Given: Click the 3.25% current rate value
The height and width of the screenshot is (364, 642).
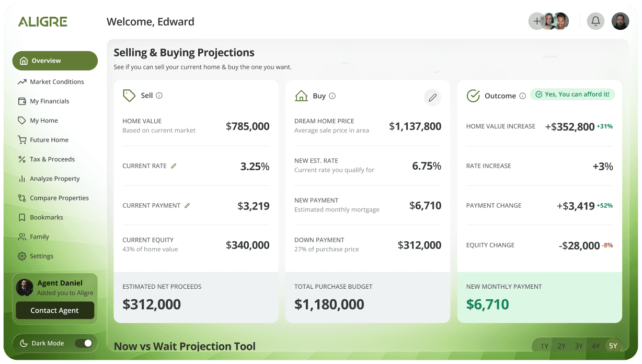Looking at the screenshot, I should 255,167.
